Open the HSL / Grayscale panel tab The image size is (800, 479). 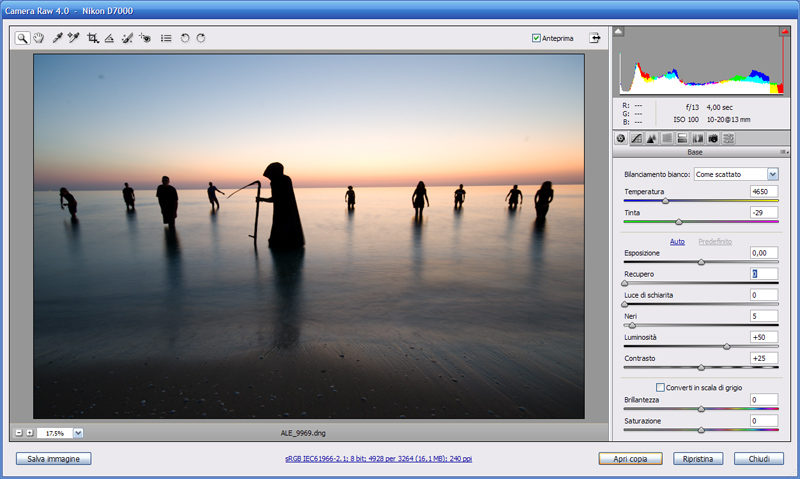pos(667,138)
